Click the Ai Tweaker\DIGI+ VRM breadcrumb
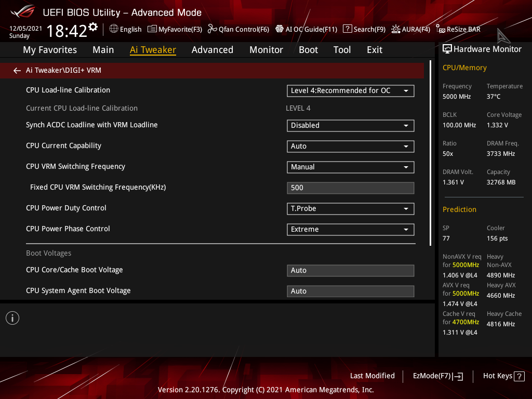Viewport: 532px width, 399px height. click(x=63, y=70)
